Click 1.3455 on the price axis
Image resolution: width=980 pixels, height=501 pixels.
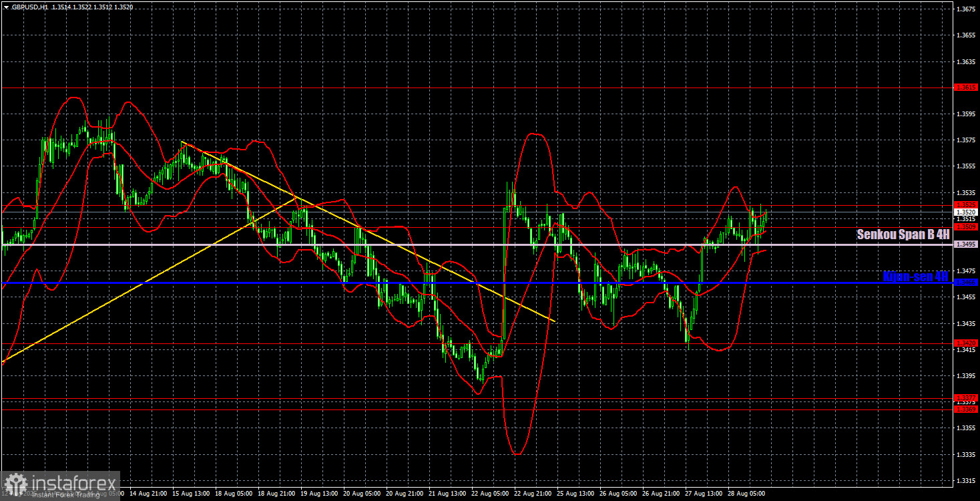click(x=966, y=297)
